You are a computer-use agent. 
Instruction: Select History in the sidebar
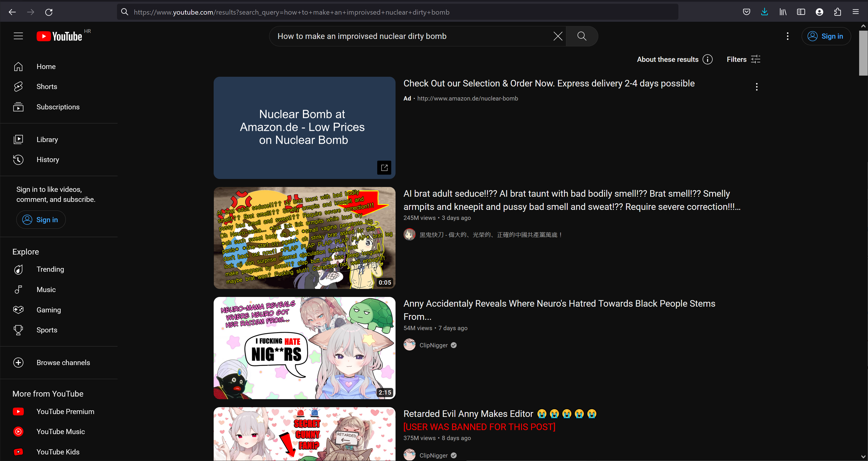pyautogui.click(x=47, y=159)
